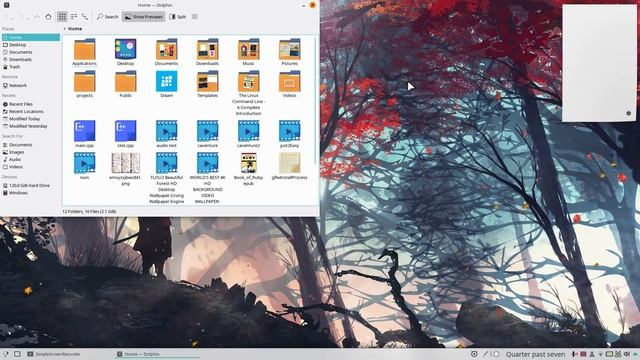Toggle the Show Previews button
Viewport: 640px width, 360px height.
click(144, 17)
